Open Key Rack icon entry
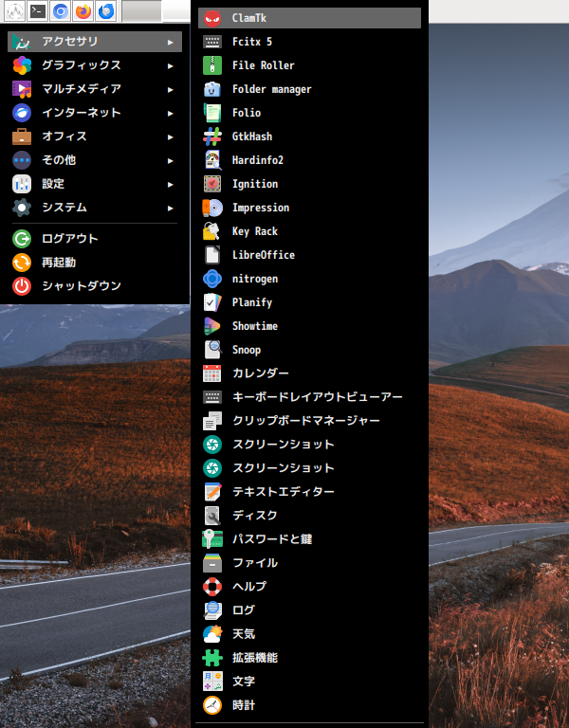Viewport: 569px width, 728px height. (212, 231)
